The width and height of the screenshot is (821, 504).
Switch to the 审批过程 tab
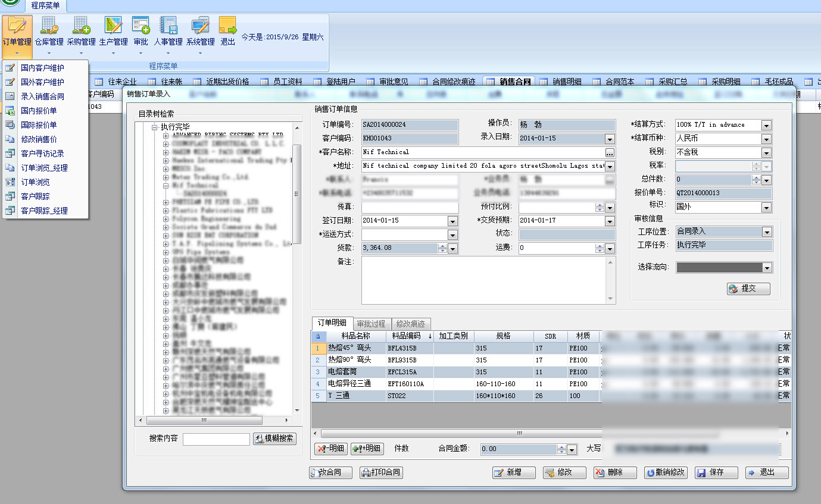pos(372,324)
